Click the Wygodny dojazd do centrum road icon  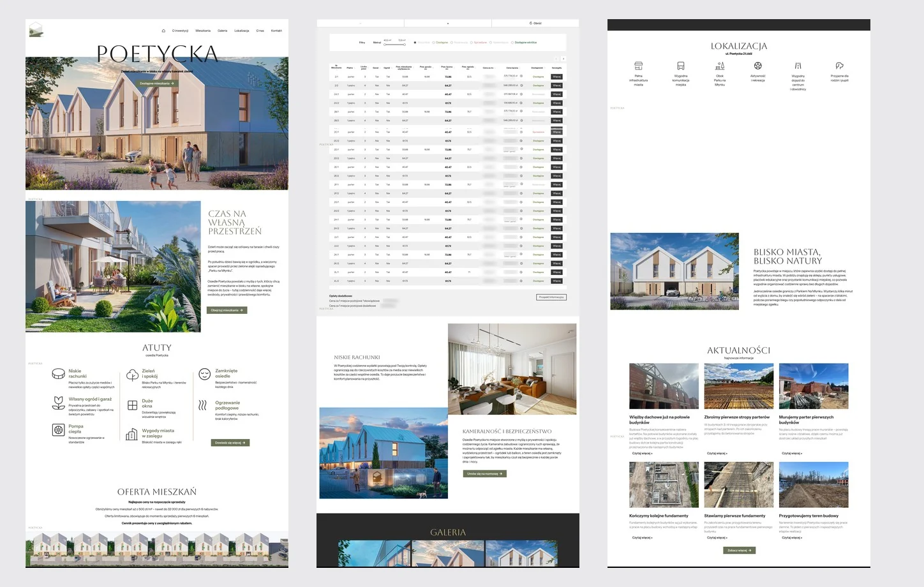[798, 66]
